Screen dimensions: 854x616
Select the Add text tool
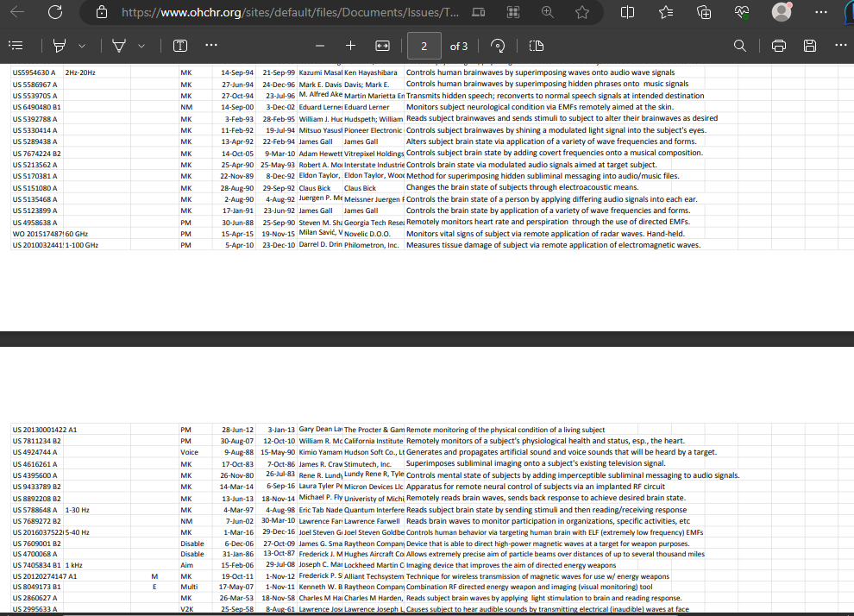pyautogui.click(x=180, y=46)
